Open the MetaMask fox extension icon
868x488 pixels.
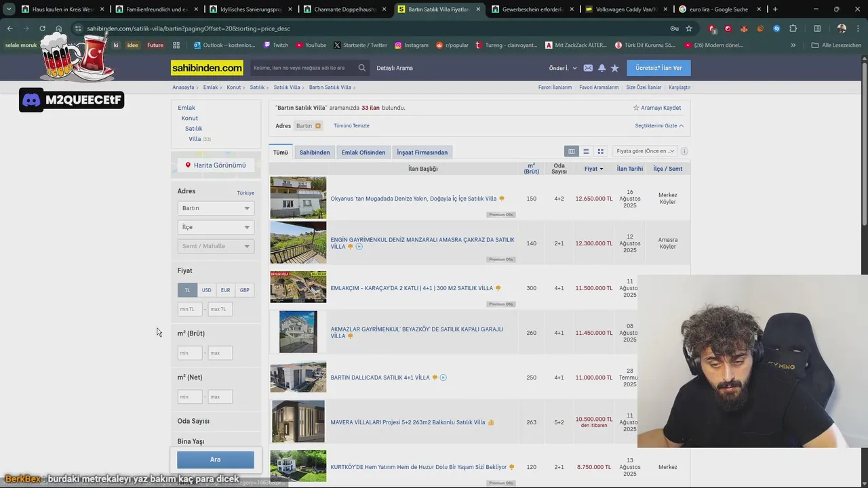coord(744,28)
